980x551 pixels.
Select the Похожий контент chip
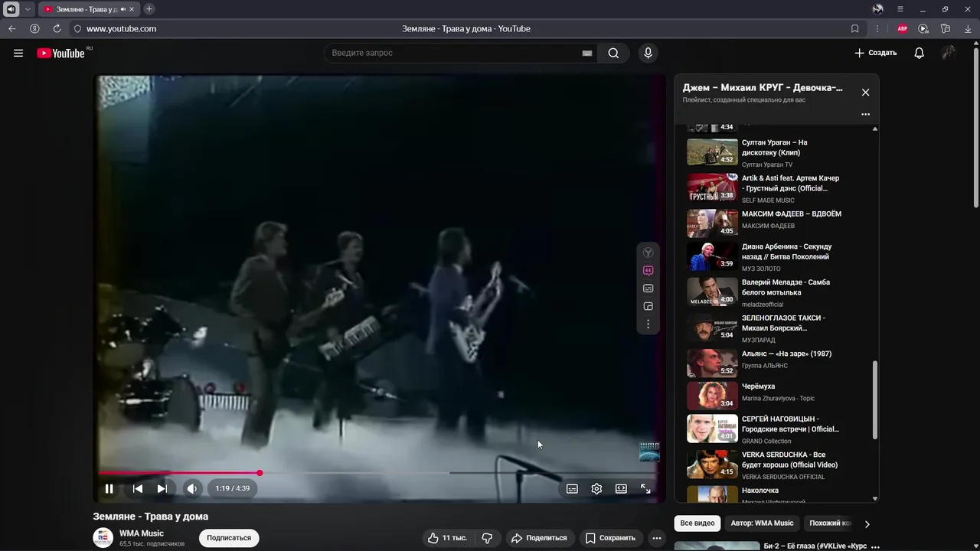coord(830,523)
